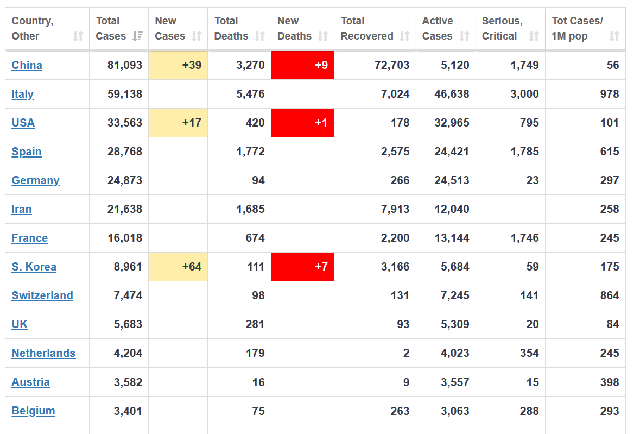Image resolution: width=640 pixels, height=434 pixels.
Task: Select Italy cases per million value 978
Action: (609, 94)
